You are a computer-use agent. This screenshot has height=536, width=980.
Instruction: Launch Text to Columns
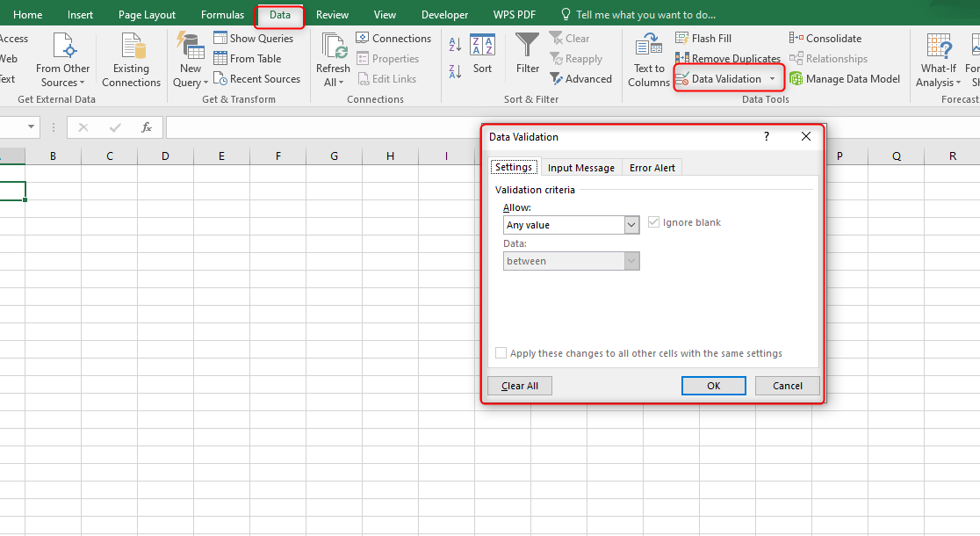click(x=648, y=59)
